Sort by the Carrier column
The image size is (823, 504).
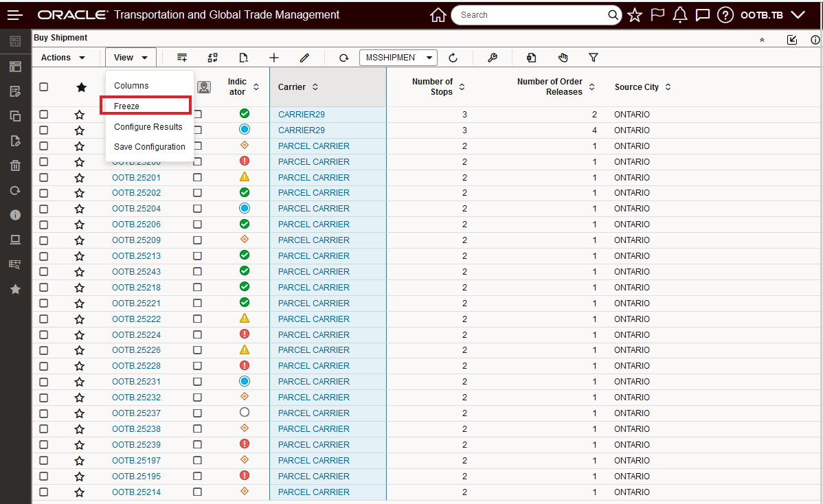click(x=315, y=87)
